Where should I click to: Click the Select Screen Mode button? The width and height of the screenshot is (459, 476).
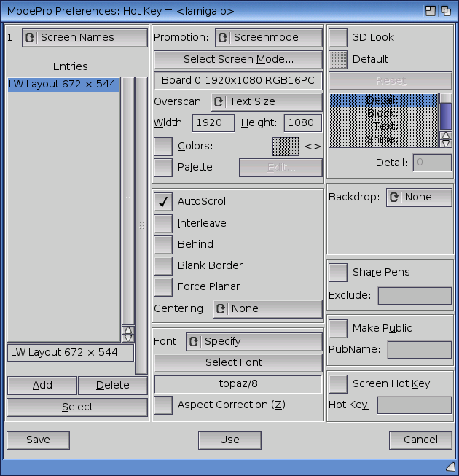coord(238,60)
